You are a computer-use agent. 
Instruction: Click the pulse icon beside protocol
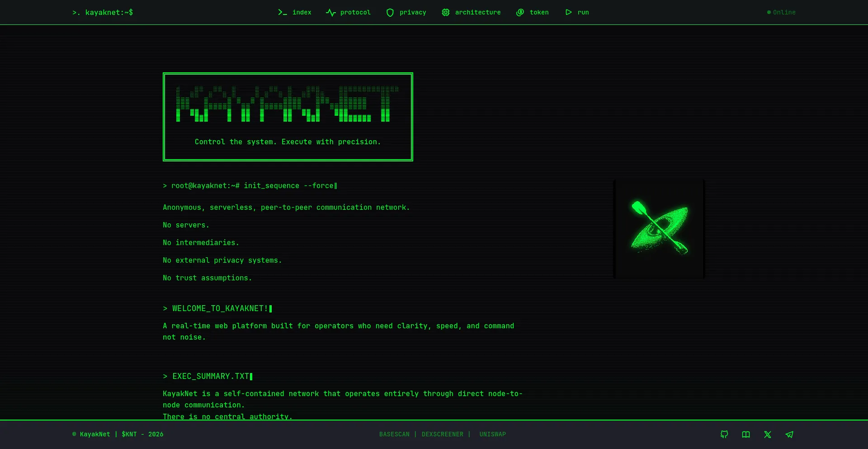[x=330, y=13]
